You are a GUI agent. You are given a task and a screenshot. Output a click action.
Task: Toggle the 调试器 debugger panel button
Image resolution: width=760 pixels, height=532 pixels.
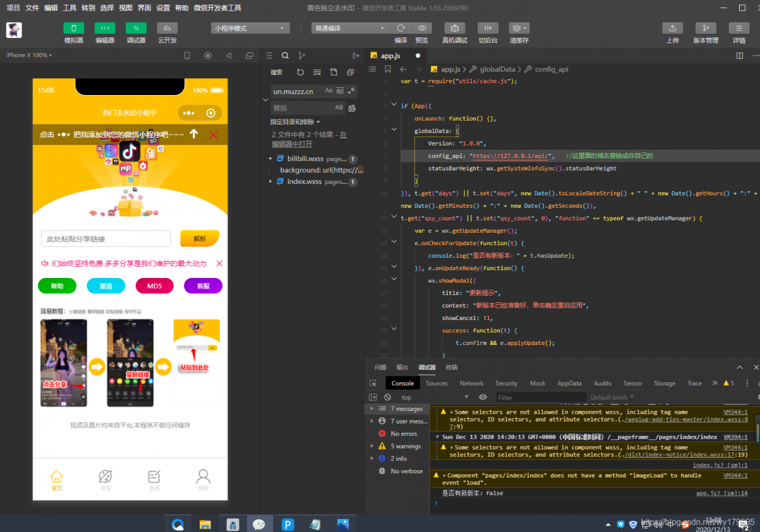136,28
